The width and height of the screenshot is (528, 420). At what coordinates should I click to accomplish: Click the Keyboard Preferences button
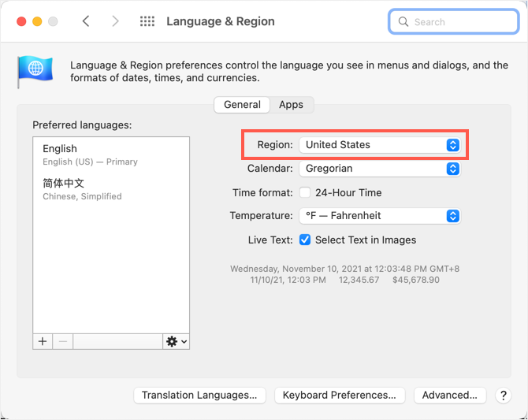[340, 396]
